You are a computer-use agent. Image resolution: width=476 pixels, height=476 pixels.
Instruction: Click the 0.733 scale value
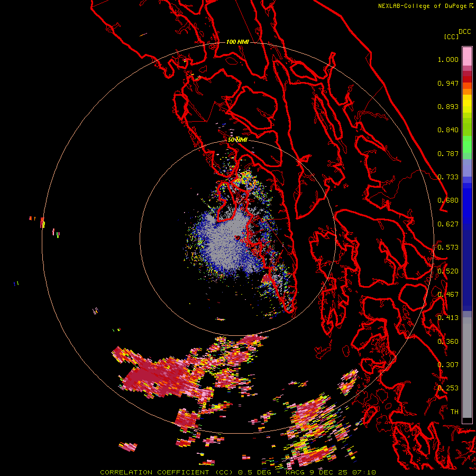(448, 177)
